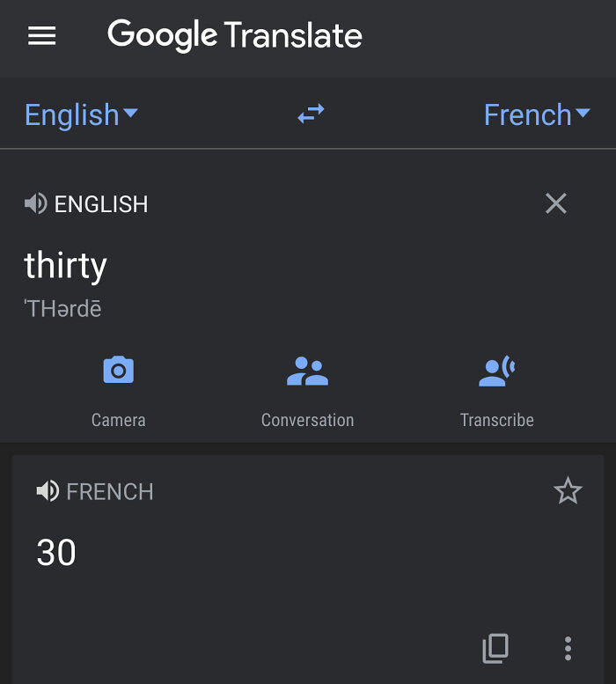
Task: Click the Google Translate title
Action: click(x=235, y=35)
